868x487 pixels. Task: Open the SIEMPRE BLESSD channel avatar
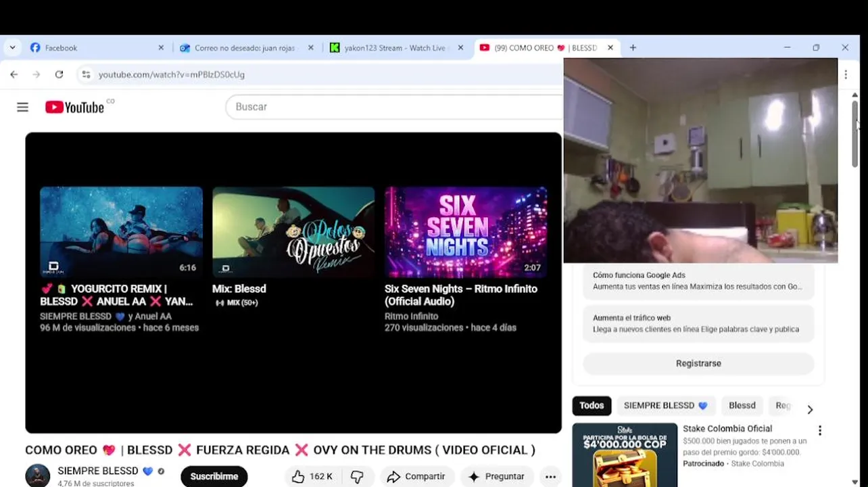(38, 476)
